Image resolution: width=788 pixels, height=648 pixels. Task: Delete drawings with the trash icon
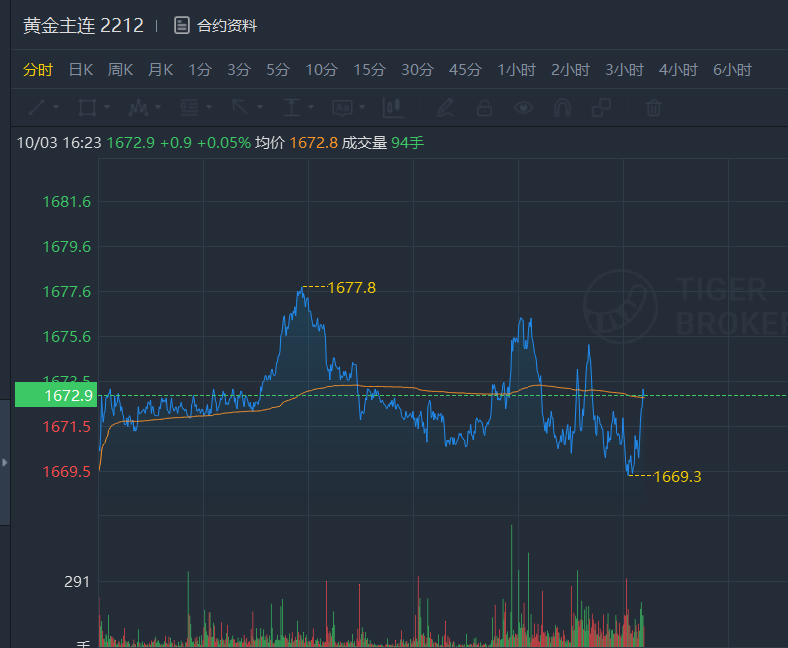pos(653,107)
